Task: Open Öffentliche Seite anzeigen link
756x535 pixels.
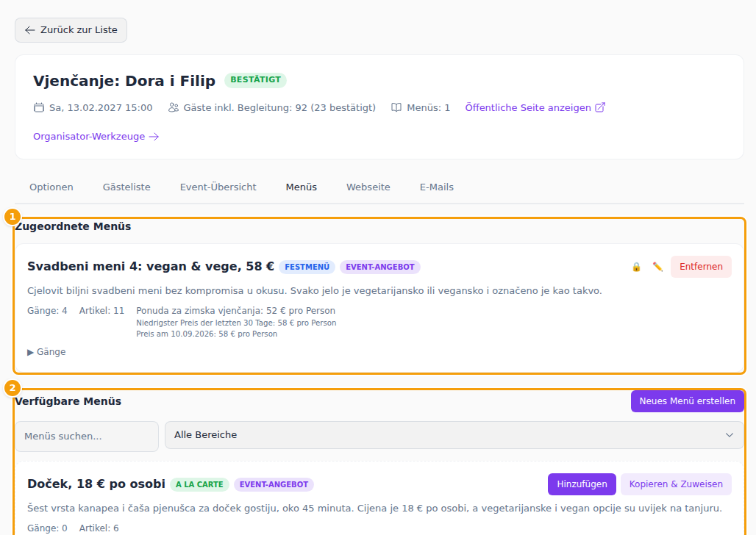Action: pyautogui.click(x=535, y=107)
